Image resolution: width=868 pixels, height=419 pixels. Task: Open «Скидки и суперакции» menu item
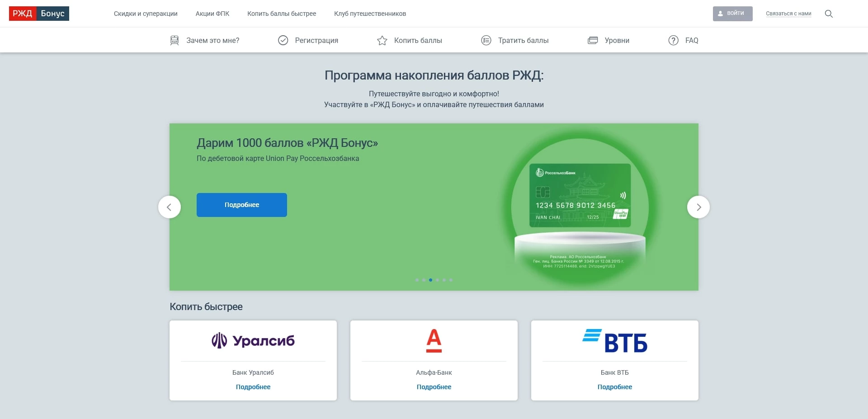tap(145, 14)
